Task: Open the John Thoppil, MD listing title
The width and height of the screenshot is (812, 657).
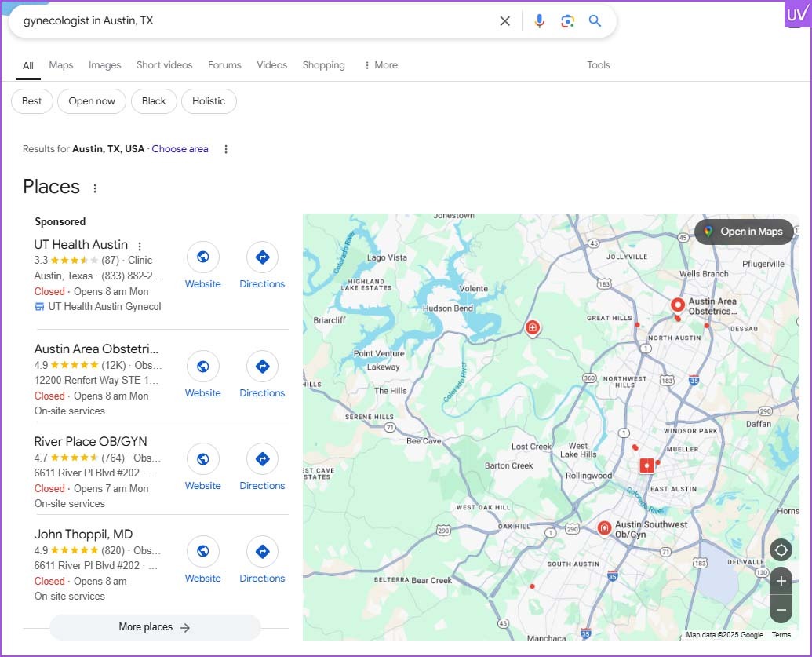Action: pos(83,535)
